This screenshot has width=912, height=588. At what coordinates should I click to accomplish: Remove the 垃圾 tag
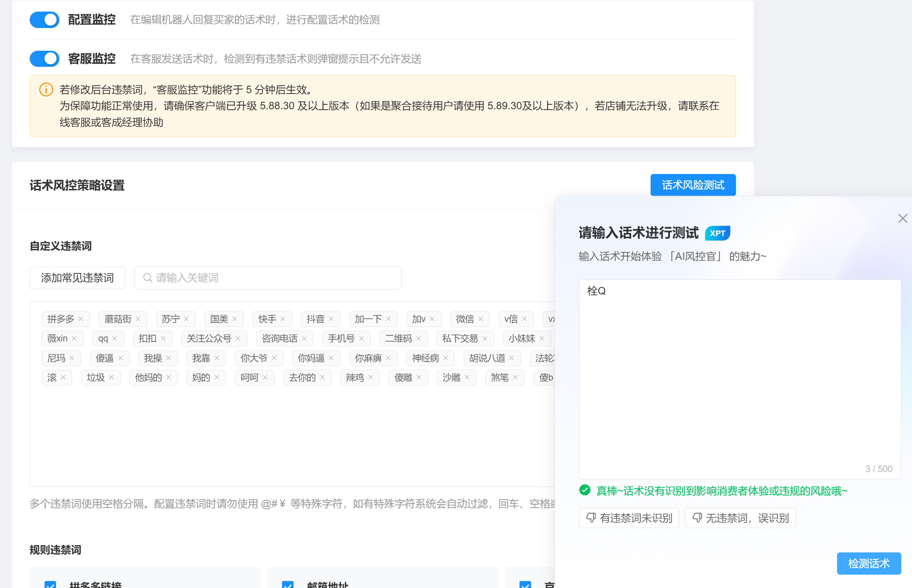[x=111, y=377]
